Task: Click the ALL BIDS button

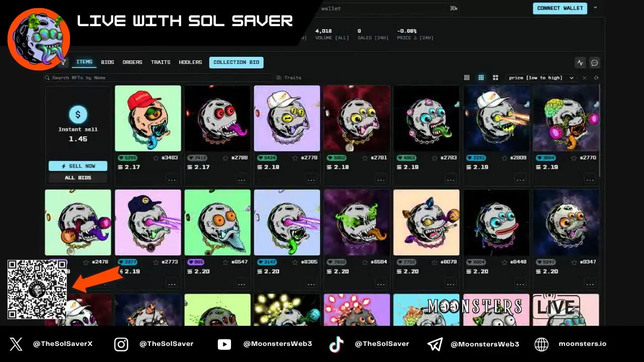Action: pyautogui.click(x=78, y=177)
